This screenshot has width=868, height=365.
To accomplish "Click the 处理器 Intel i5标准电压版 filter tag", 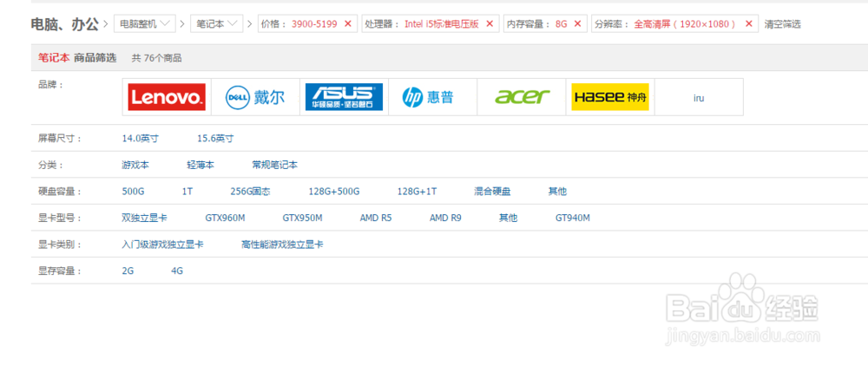I will pyautogui.click(x=431, y=23).
